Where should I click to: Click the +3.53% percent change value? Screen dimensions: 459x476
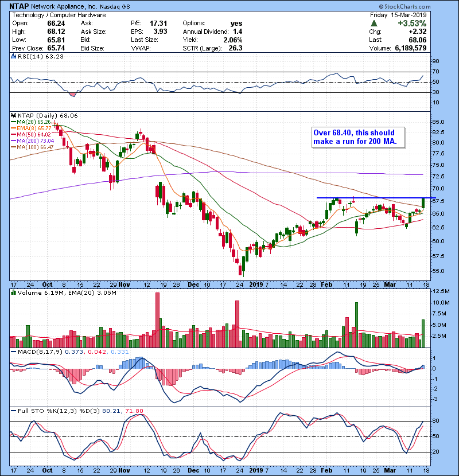[x=412, y=23]
